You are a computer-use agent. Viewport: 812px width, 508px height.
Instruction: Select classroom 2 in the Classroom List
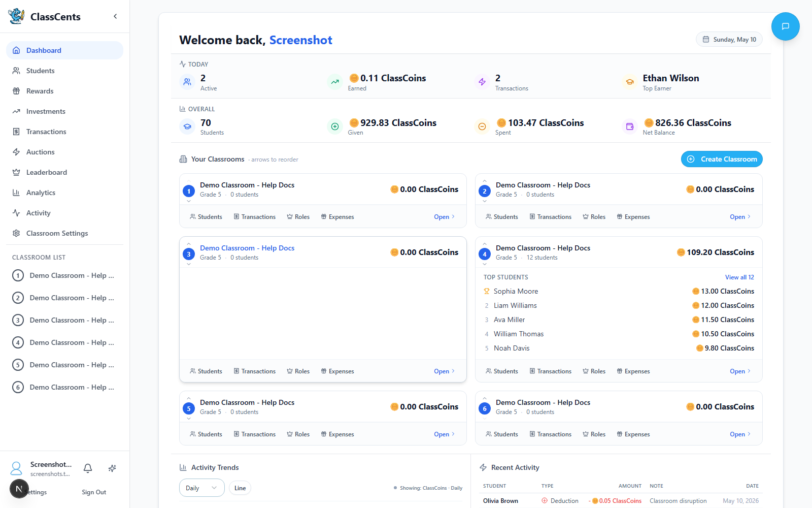(x=64, y=298)
